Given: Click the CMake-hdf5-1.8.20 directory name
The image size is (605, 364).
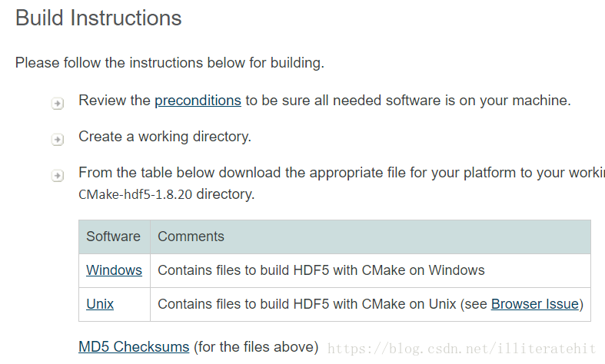Looking at the screenshot, I should pos(135,194).
